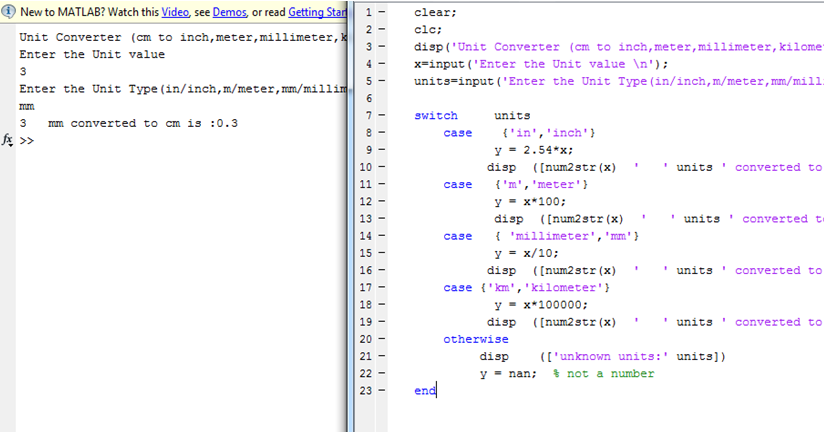Click the case {'in','inch'} line

coord(519,133)
